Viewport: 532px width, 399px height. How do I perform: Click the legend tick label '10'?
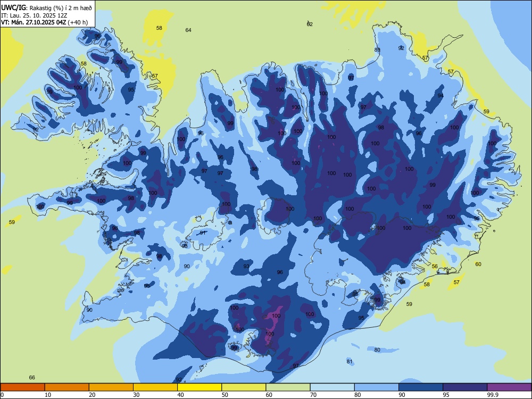pyautogui.click(x=48, y=395)
